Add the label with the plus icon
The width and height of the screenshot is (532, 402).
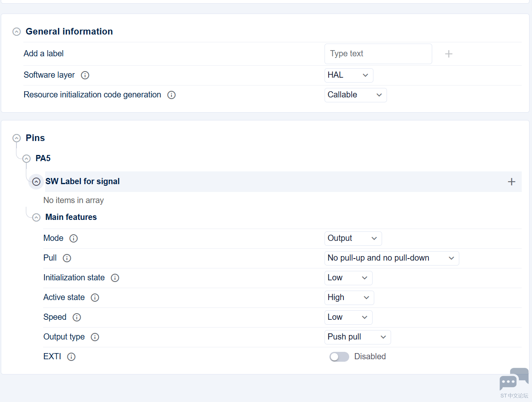449,54
